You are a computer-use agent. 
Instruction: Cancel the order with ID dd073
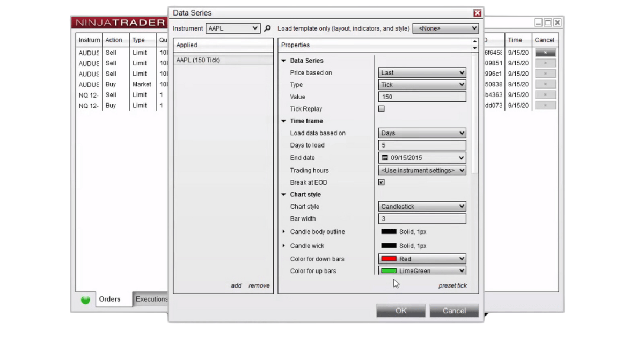point(545,106)
